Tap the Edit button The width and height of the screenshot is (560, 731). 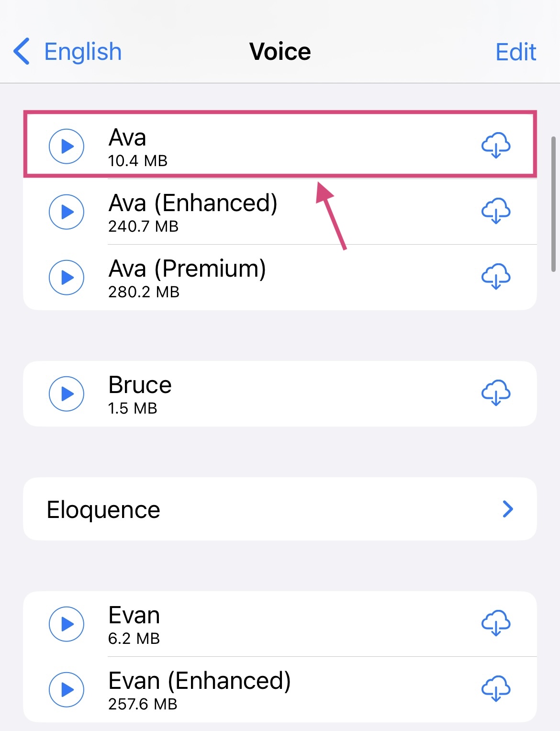[515, 52]
